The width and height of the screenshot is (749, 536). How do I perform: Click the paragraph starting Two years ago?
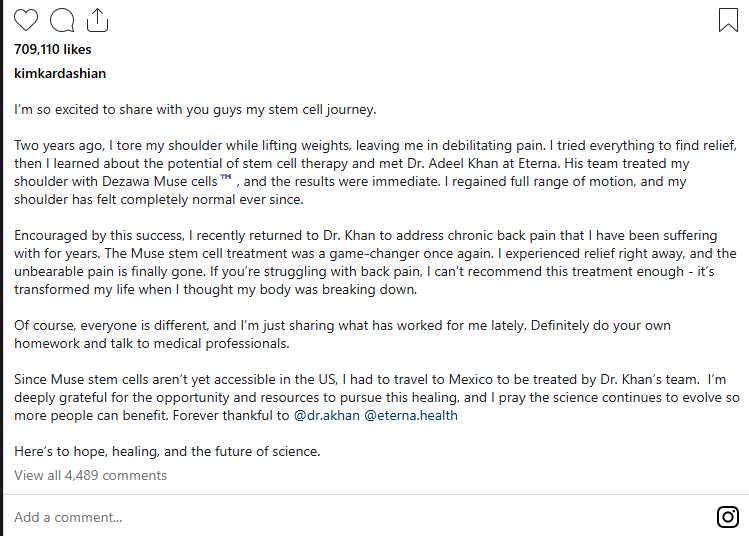375,172
